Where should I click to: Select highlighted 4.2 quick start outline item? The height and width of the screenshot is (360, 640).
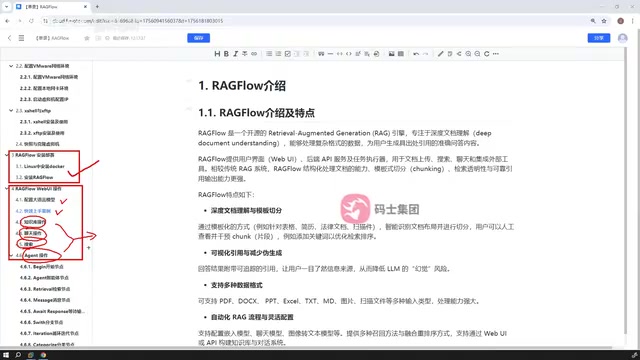(33, 211)
